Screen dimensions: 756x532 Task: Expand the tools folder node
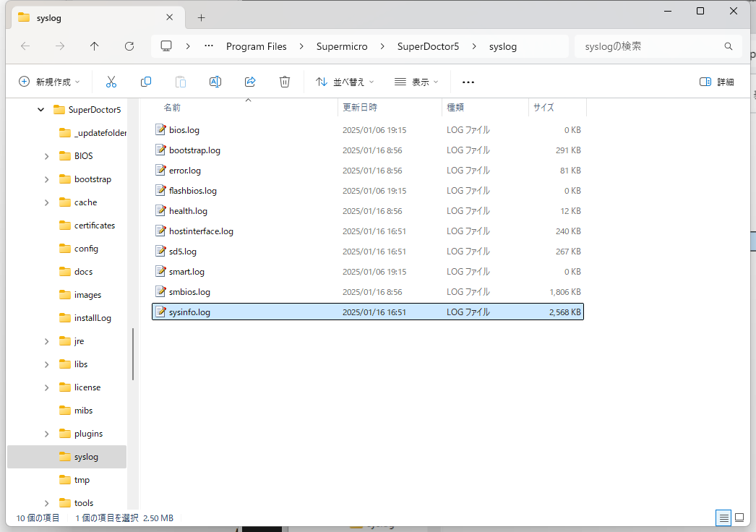pos(47,503)
